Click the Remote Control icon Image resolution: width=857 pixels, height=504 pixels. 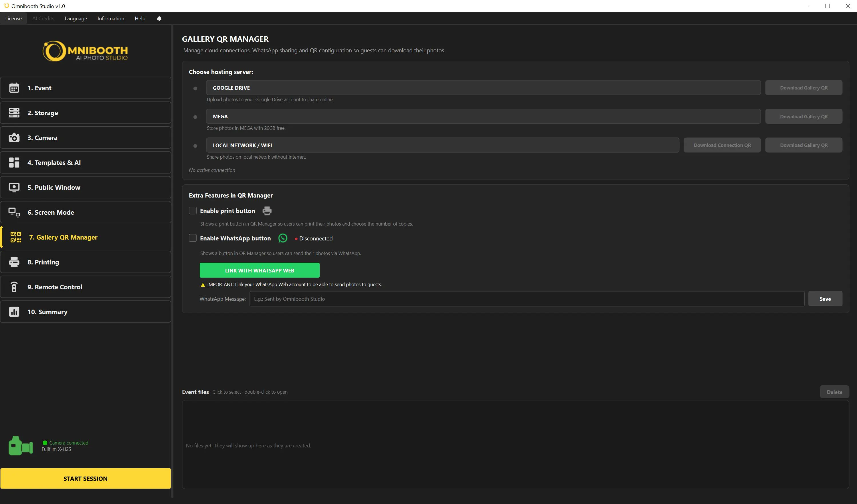coord(14,287)
